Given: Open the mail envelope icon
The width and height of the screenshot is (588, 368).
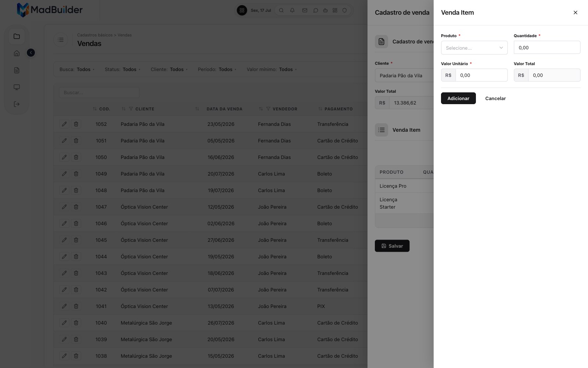Looking at the screenshot, I should pyautogui.click(x=305, y=10).
